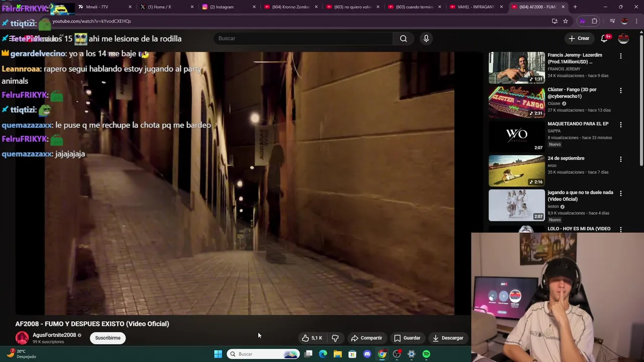This screenshot has width=644, height=362.
Task: Click the 99 K suscriptores text
Action: tap(48, 342)
